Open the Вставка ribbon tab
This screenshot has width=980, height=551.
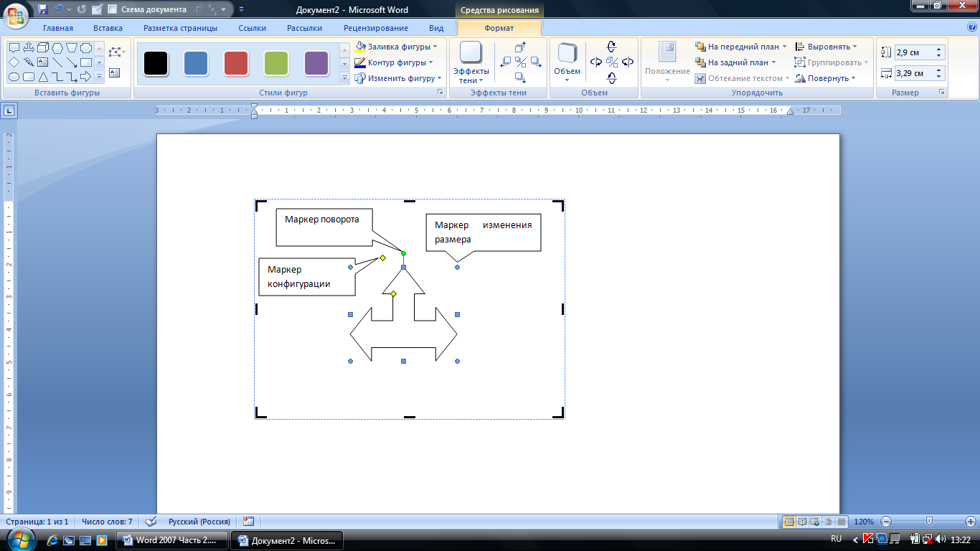coord(108,28)
